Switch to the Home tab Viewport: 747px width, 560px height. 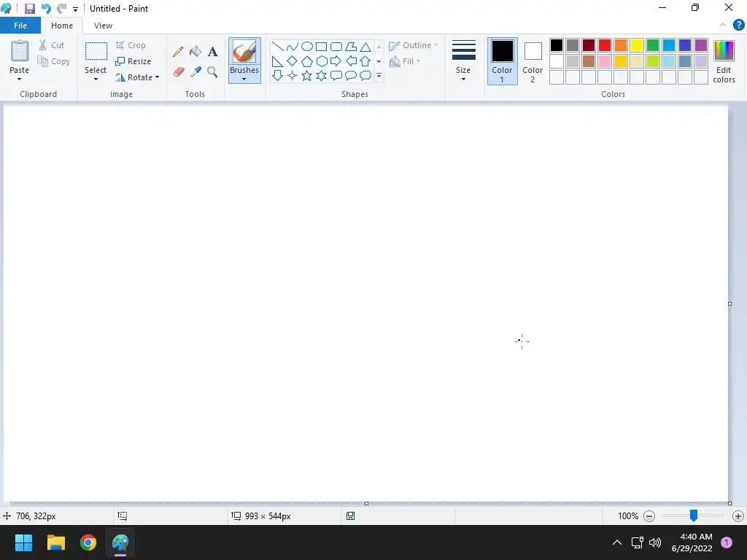coord(62,26)
